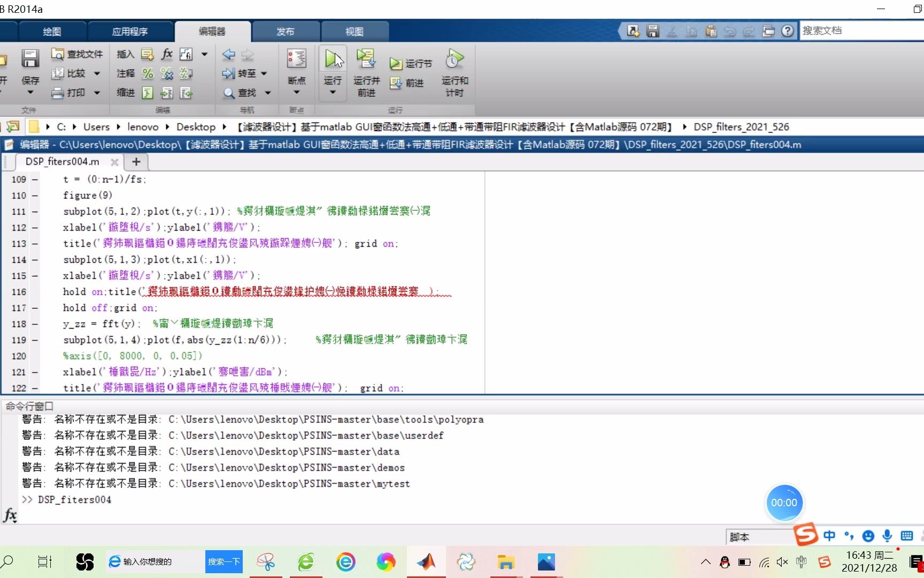This screenshot has width=924, height=578.
Task: Switch to the 编辑器 (Editor) tab
Action: coord(212,32)
